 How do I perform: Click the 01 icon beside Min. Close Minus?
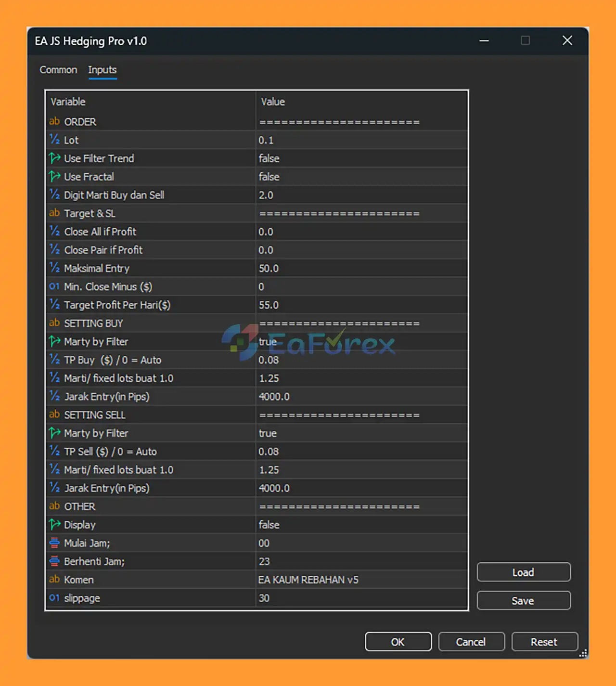pos(54,287)
